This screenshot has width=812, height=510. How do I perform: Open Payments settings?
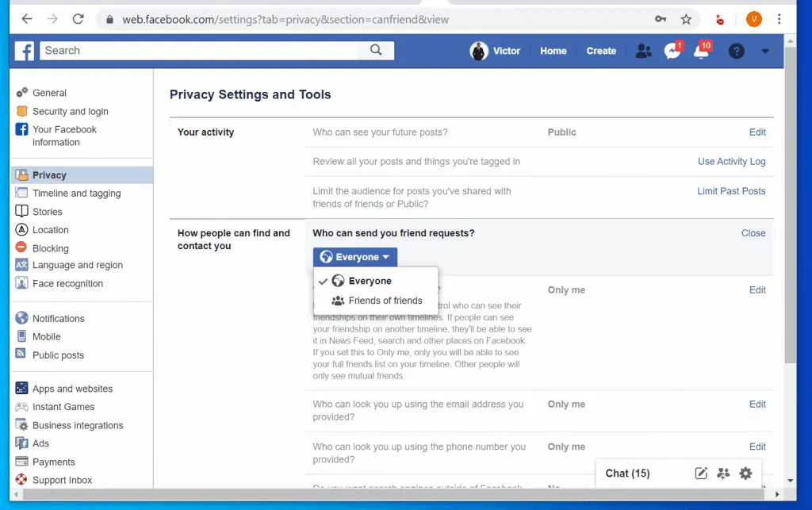tap(53, 462)
